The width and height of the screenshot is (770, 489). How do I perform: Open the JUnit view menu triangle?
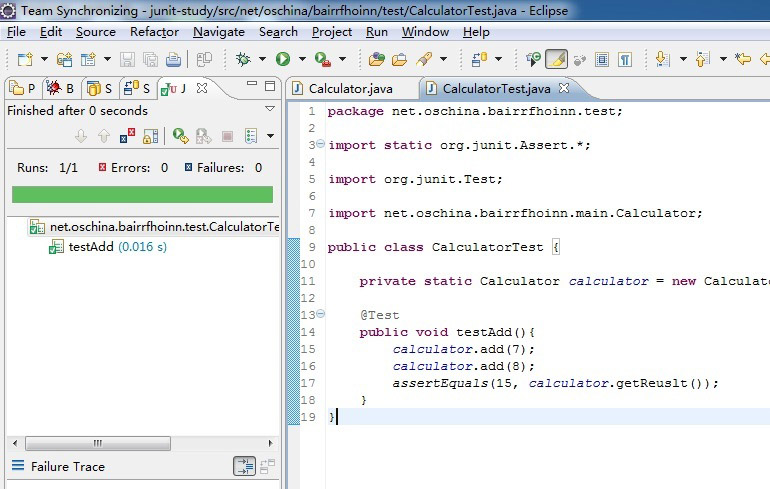pos(270,109)
